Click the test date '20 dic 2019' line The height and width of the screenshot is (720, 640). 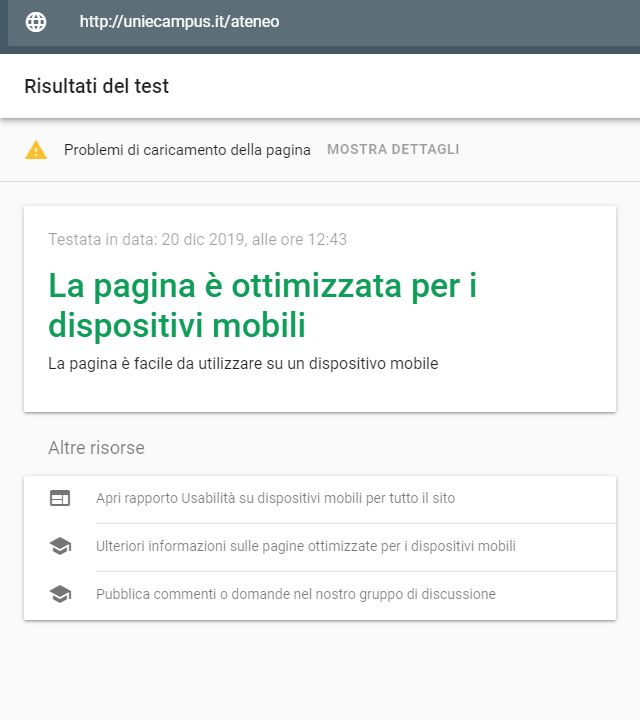[197, 239]
